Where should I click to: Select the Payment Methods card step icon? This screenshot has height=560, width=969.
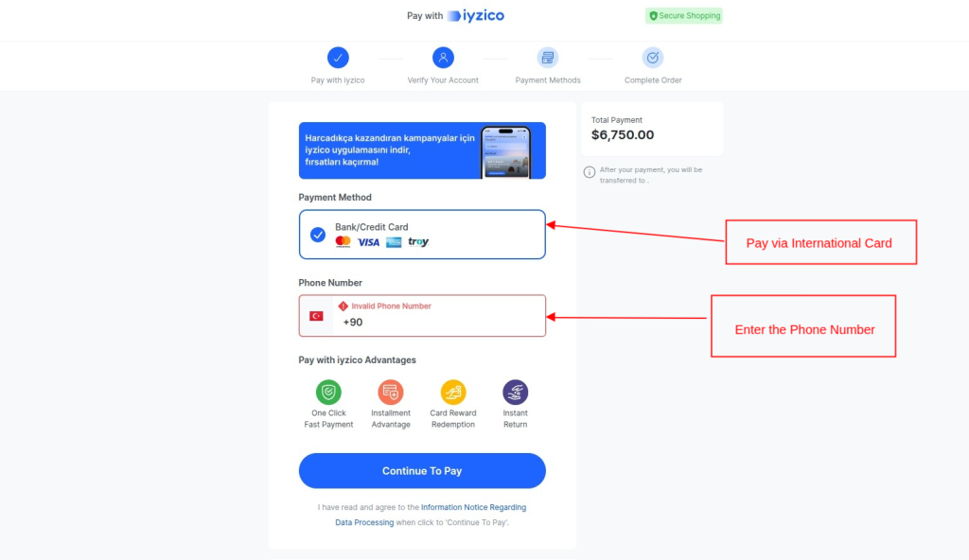tap(548, 58)
